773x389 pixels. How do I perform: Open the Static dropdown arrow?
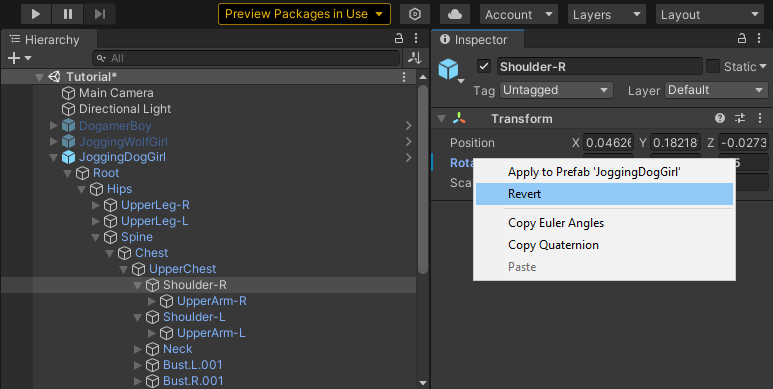[763, 66]
